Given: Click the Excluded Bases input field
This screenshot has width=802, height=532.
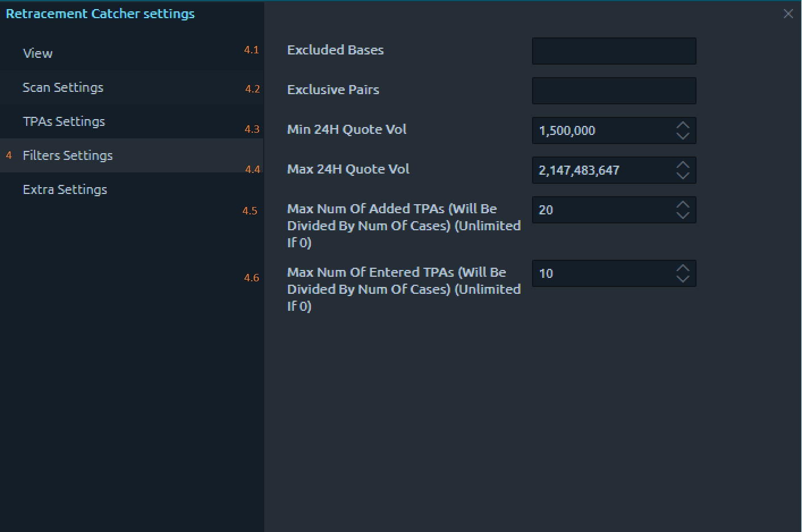Looking at the screenshot, I should pyautogui.click(x=614, y=51).
